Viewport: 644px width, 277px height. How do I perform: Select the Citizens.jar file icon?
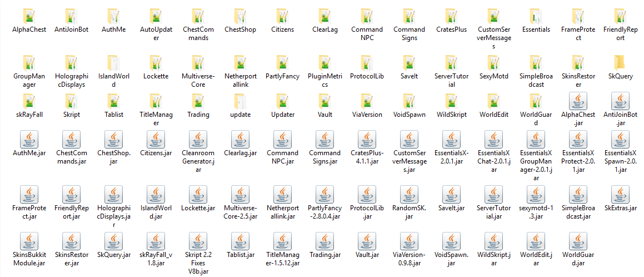pos(156,139)
